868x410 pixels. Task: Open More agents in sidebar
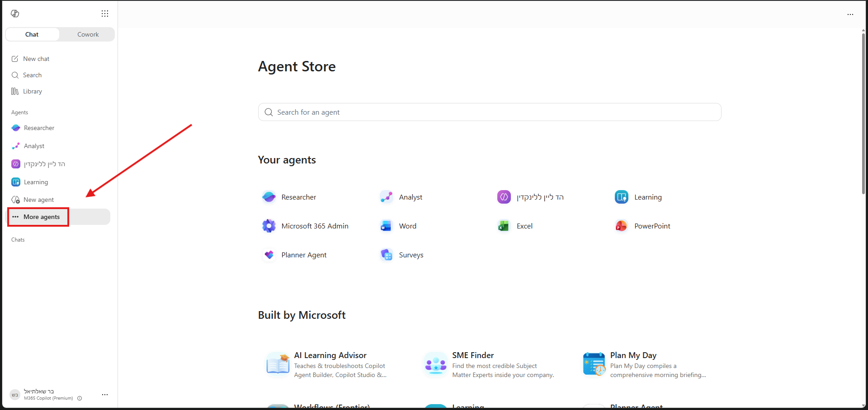pos(59,217)
